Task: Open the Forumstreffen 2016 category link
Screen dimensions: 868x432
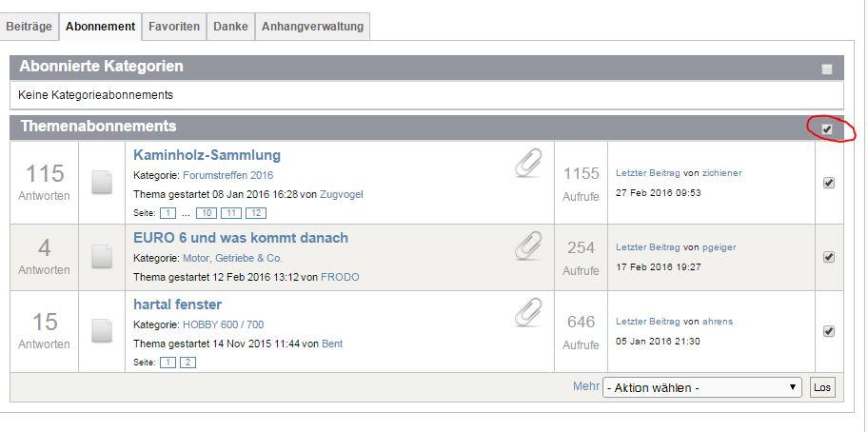Action: [x=227, y=176]
